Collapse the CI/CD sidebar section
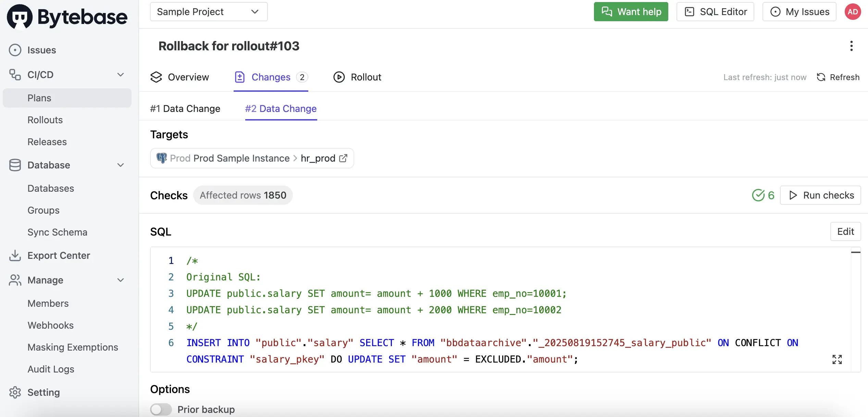868x417 pixels. click(x=121, y=75)
